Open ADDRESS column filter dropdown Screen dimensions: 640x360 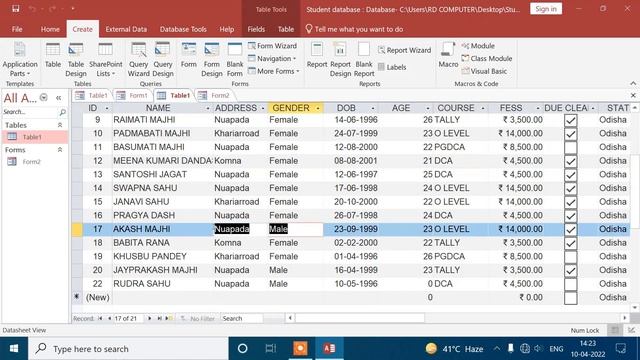point(263,108)
